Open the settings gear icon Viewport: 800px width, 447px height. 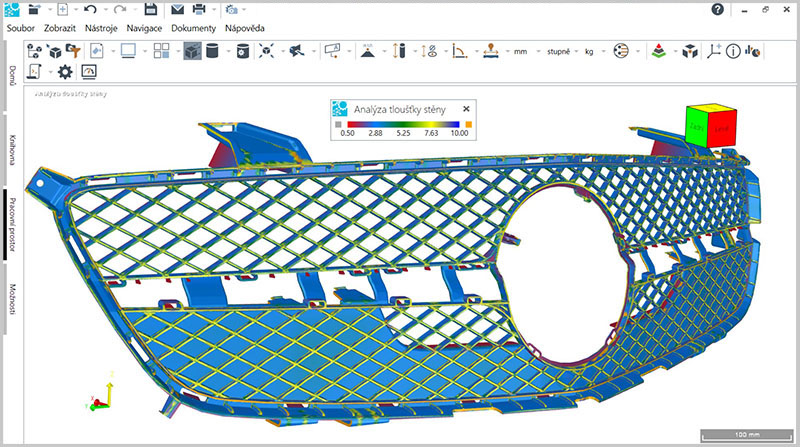tap(65, 72)
